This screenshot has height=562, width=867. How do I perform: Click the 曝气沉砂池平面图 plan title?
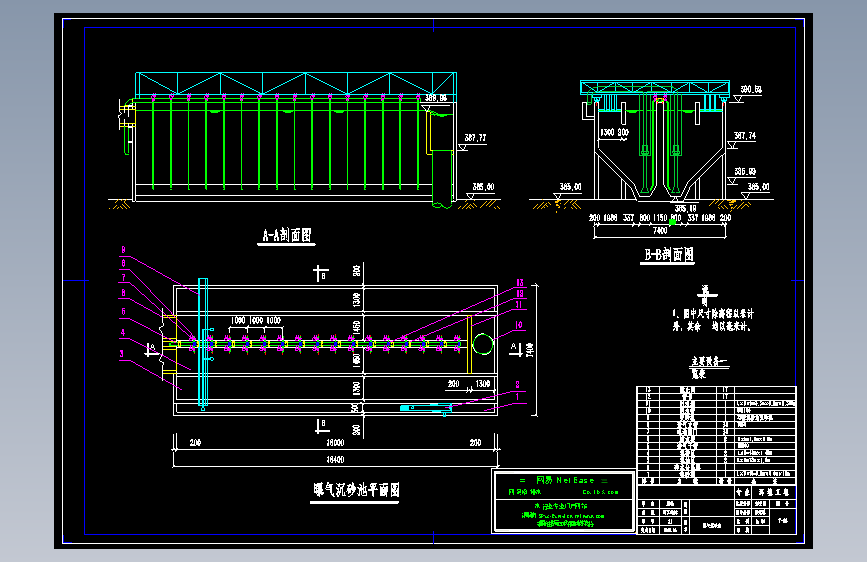pos(356,490)
